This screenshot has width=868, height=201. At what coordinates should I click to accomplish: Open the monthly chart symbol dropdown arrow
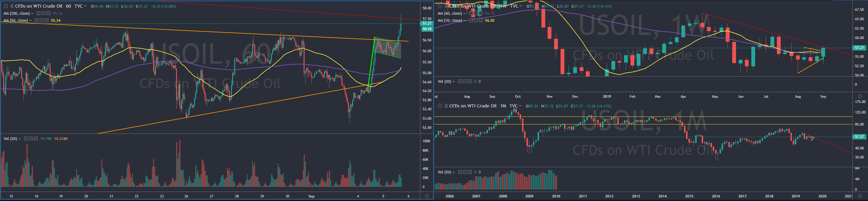click(520, 106)
